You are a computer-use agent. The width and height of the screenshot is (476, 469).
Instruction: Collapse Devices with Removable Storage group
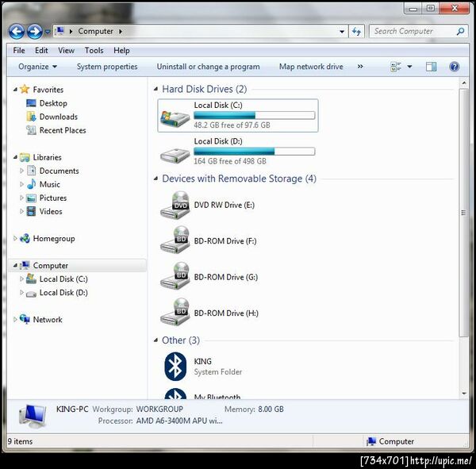[155, 179]
